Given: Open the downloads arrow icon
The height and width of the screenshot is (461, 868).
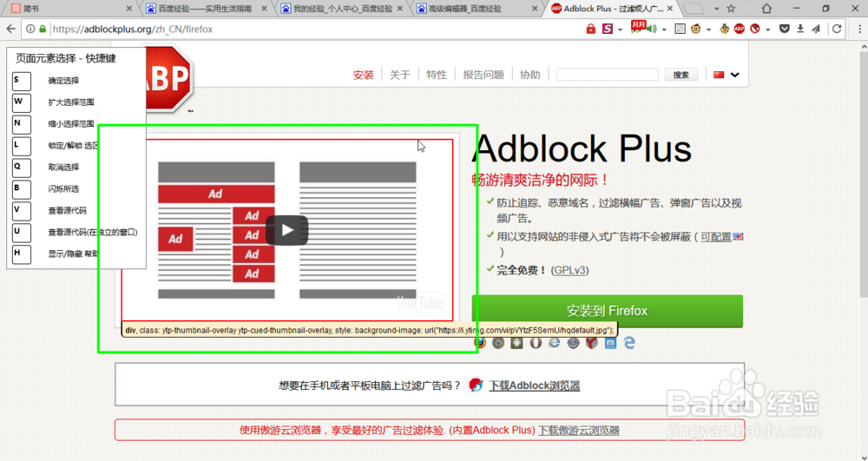Looking at the screenshot, I should (x=800, y=29).
